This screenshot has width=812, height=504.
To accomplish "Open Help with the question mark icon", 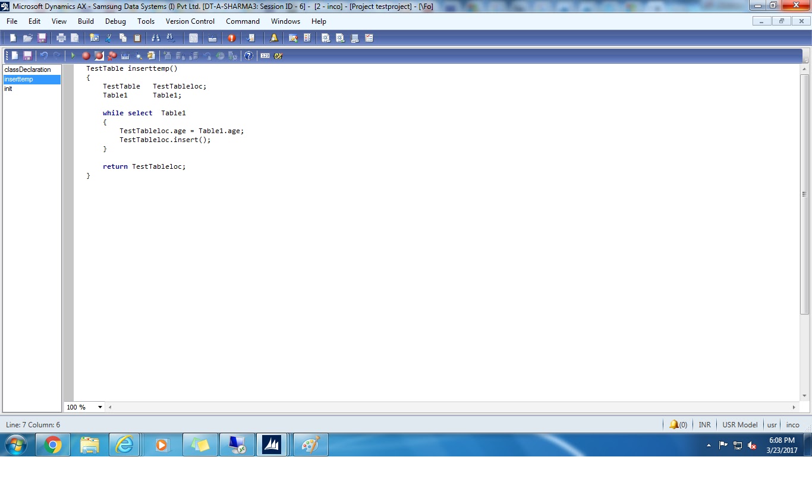I will (248, 55).
